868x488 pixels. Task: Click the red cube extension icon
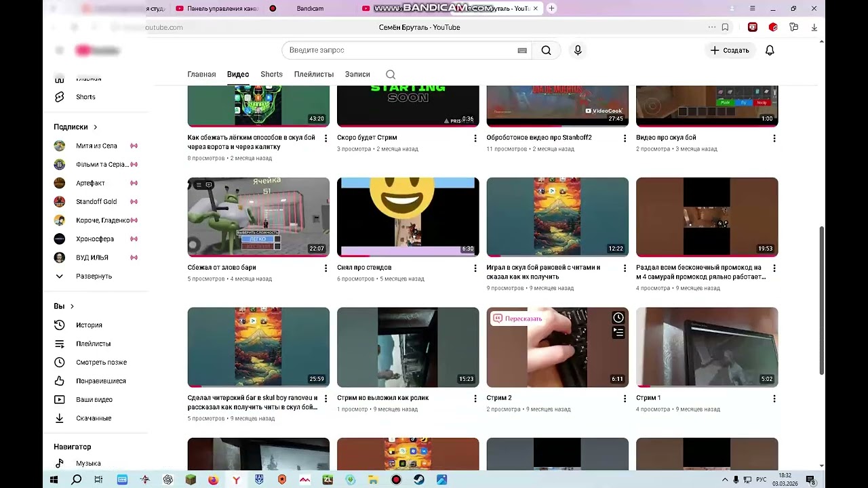[773, 27]
